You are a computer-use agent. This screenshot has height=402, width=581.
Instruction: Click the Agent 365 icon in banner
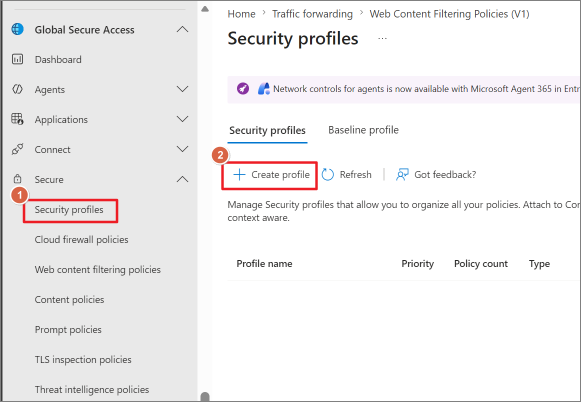point(263,89)
